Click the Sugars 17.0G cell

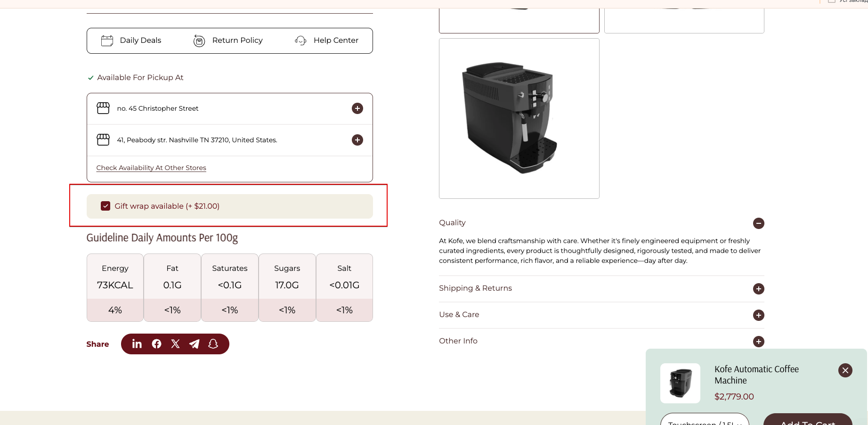287,277
